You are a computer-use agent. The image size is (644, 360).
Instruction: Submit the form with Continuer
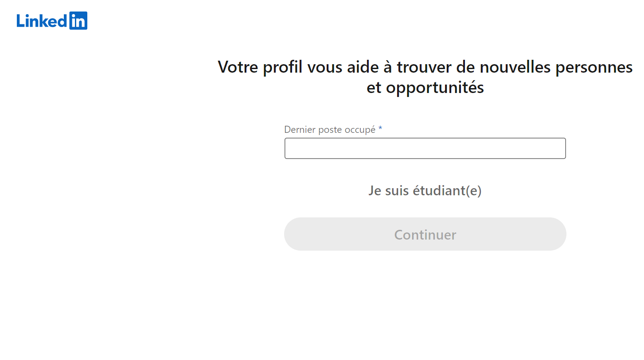425,234
